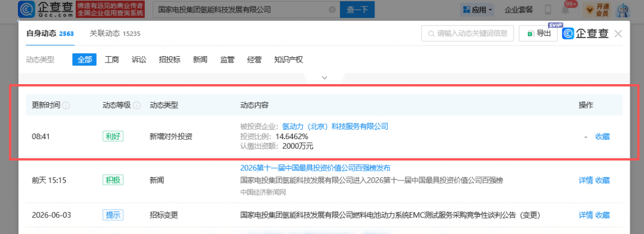Click the 08:41 update time cell

pos(41,137)
